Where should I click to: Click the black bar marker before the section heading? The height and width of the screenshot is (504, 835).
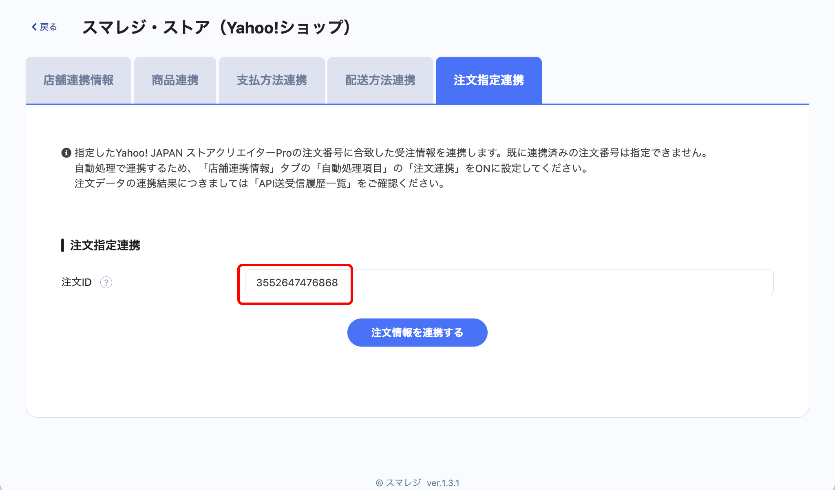pos(62,245)
